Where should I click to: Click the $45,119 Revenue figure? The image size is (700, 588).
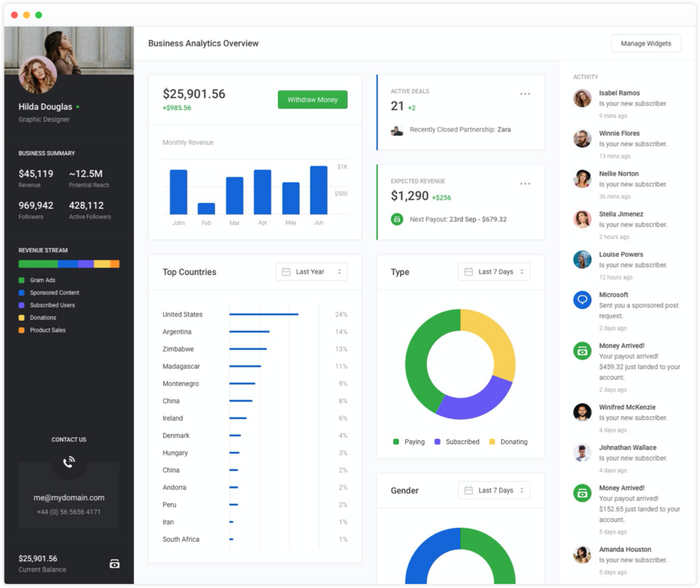(36, 173)
